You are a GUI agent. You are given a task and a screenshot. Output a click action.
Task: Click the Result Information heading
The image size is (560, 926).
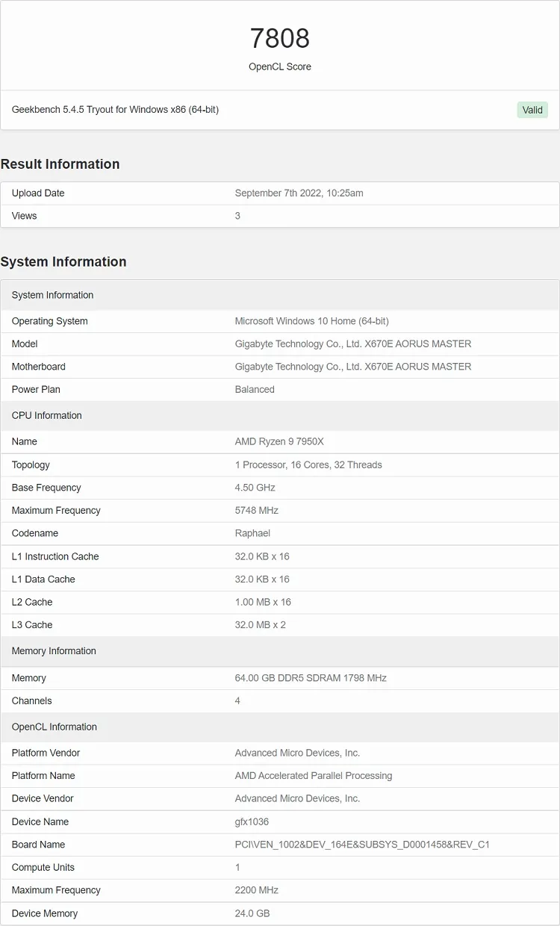coord(60,164)
